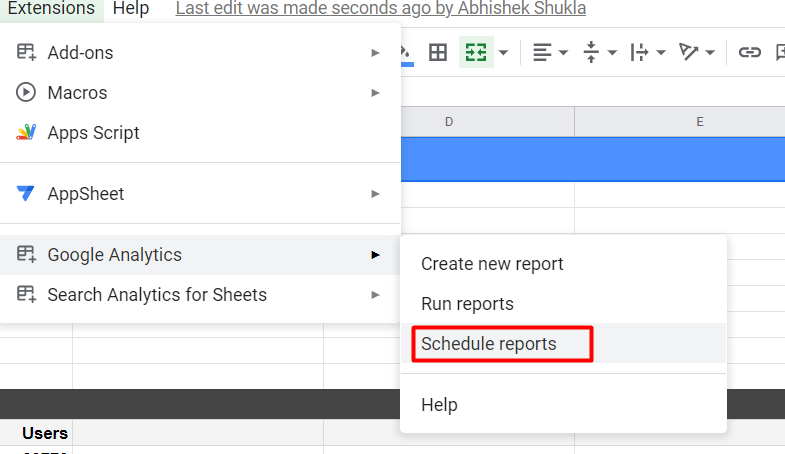Click the text wrapping icon
The height and width of the screenshot is (454, 785).
click(x=639, y=52)
